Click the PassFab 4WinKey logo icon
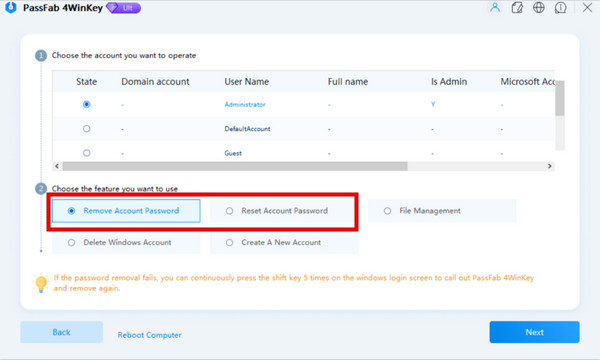Image resolution: width=600 pixels, height=360 pixels. tap(11, 8)
